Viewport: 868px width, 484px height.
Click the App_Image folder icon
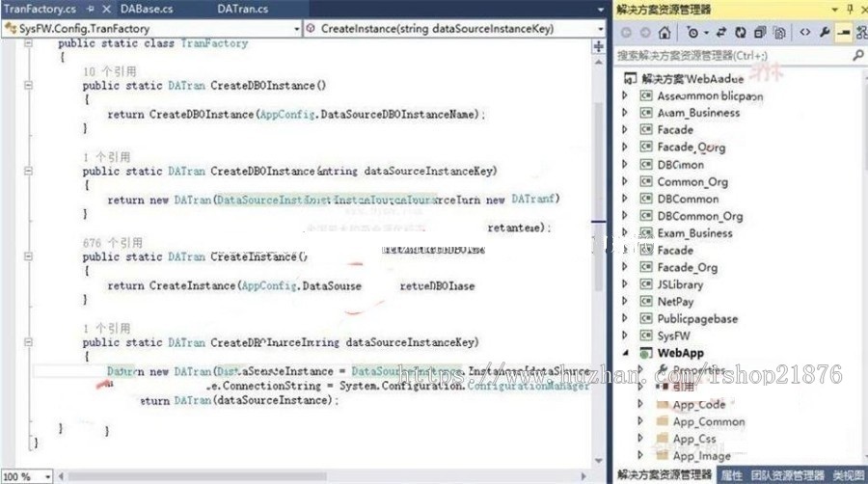pos(663,455)
